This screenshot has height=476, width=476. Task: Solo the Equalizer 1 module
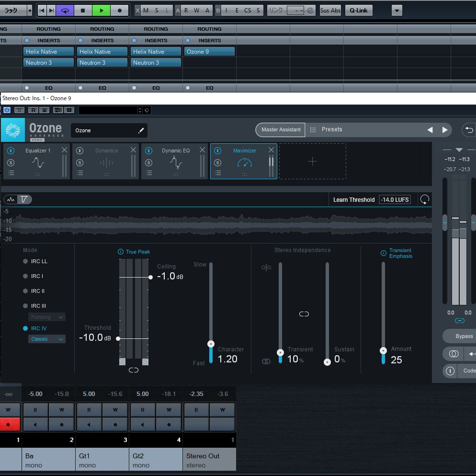tap(11, 163)
